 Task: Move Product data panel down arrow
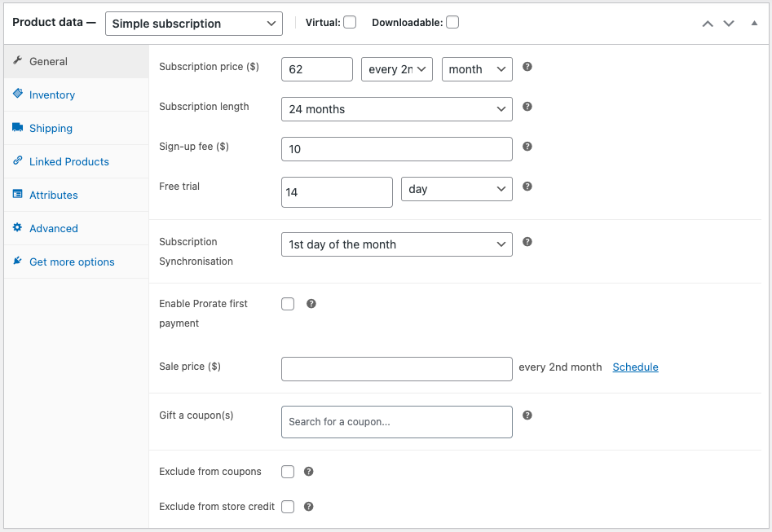729,24
